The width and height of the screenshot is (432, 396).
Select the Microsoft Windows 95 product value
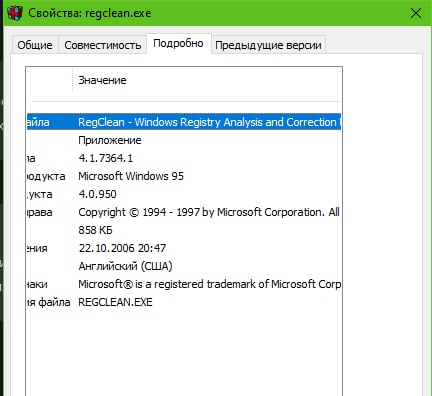click(131, 176)
